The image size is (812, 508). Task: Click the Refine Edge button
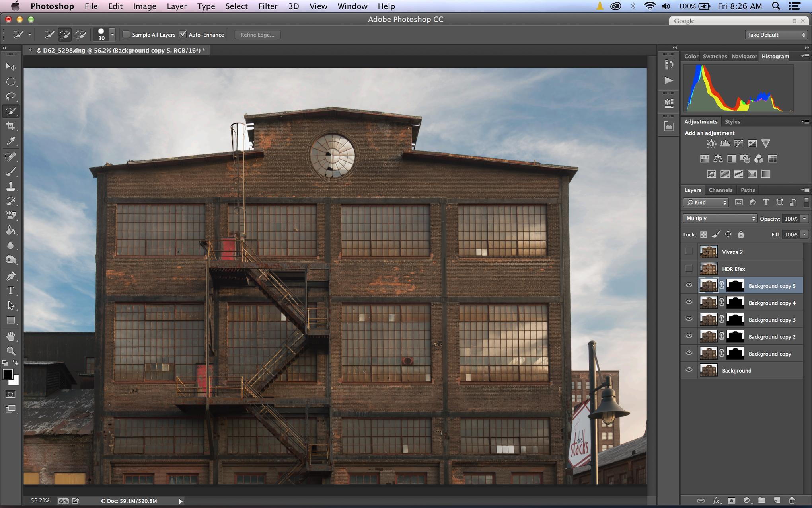(x=257, y=35)
